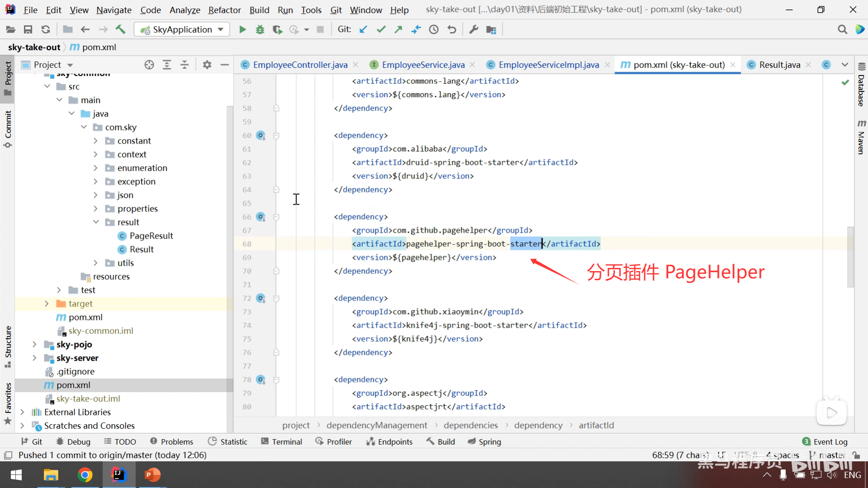Viewport: 868px width, 488px height.
Task: Open the Terminal tool window
Action: [282, 441]
